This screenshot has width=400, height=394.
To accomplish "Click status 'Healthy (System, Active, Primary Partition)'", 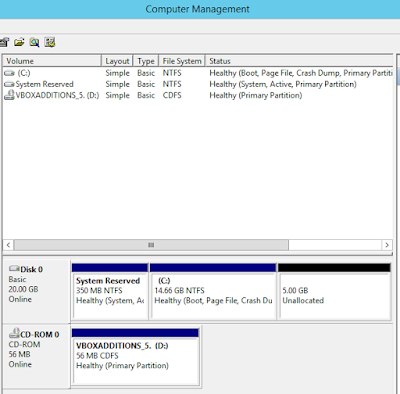I will click(x=283, y=84).
